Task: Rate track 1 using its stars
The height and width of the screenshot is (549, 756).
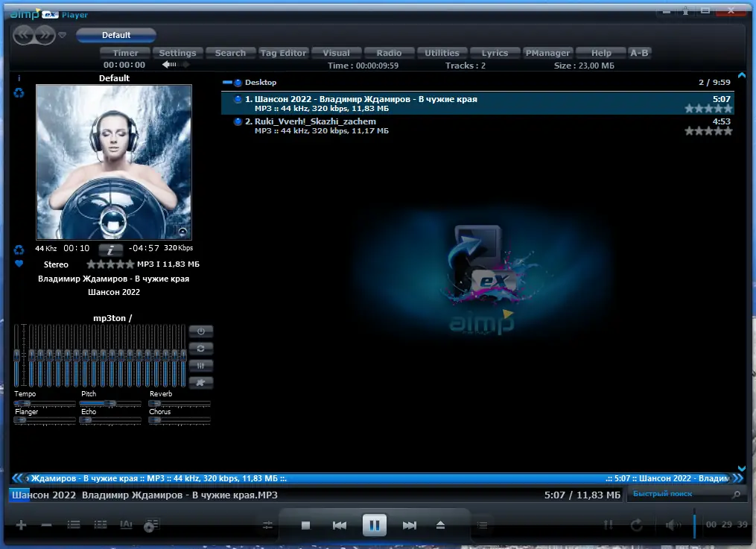Action: coord(708,109)
